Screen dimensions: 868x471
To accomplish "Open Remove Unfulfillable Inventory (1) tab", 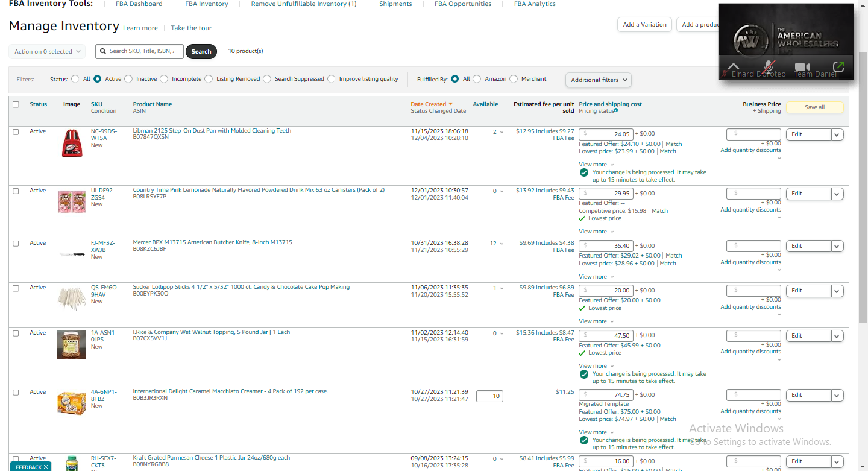I will click(304, 4).
